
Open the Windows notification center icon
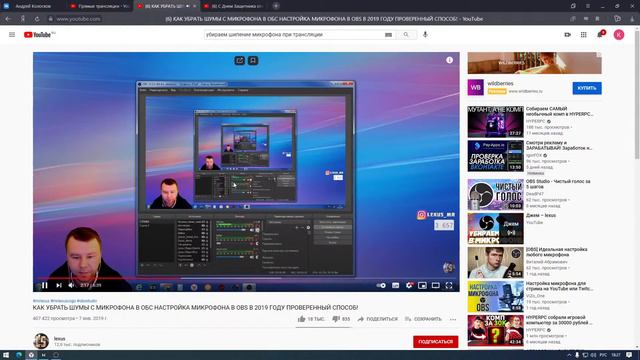coord(629,355)
